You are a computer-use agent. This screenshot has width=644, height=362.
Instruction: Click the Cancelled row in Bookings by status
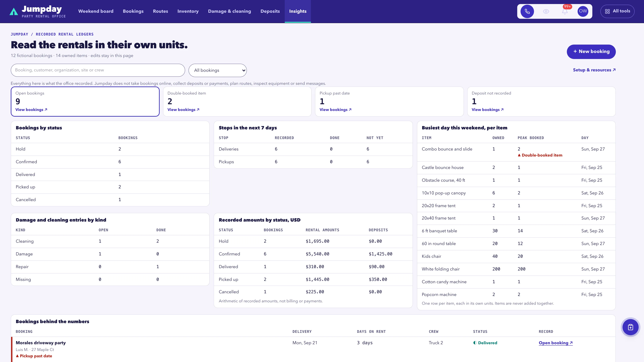point(110,200)
